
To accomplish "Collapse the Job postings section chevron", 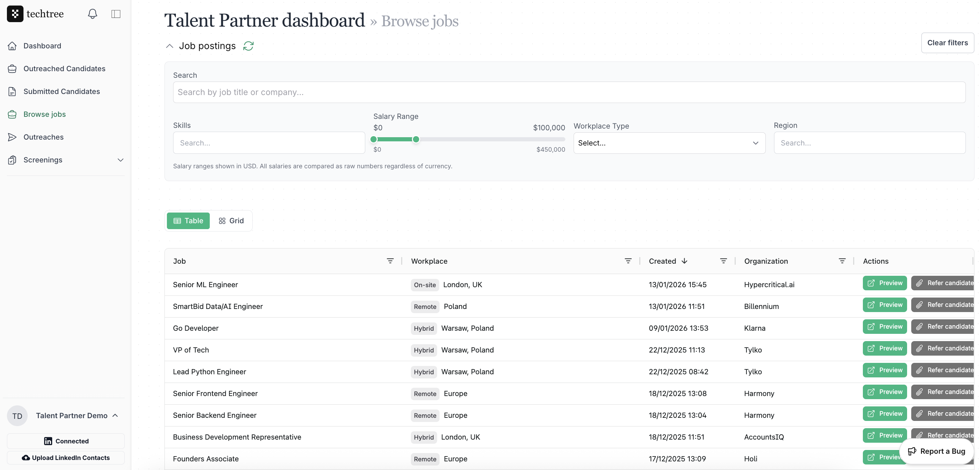I will [170, 46].
